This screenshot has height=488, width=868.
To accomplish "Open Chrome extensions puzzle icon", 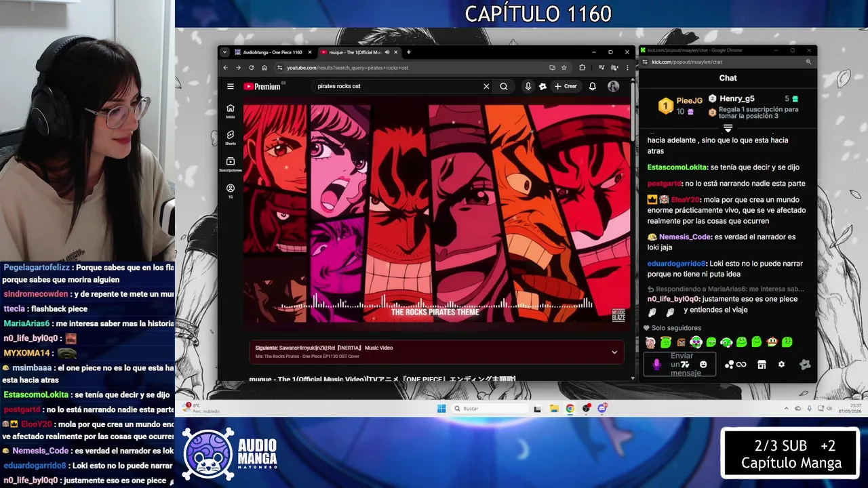I will point(582,67).
